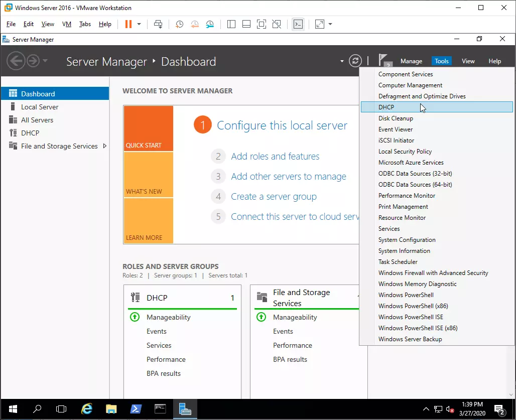Click the WHAT'S NEW tile
This screenshot has height=420, width=516.
149,175
